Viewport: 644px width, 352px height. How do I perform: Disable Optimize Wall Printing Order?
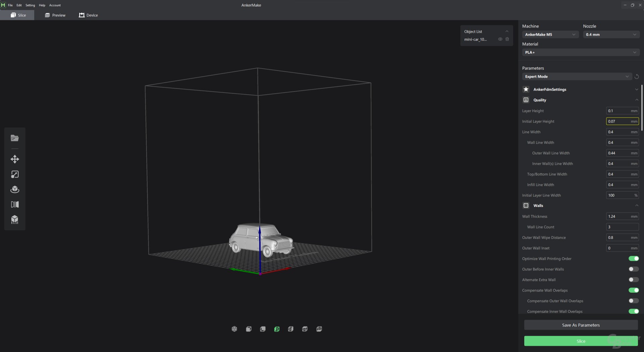point(633,258)
